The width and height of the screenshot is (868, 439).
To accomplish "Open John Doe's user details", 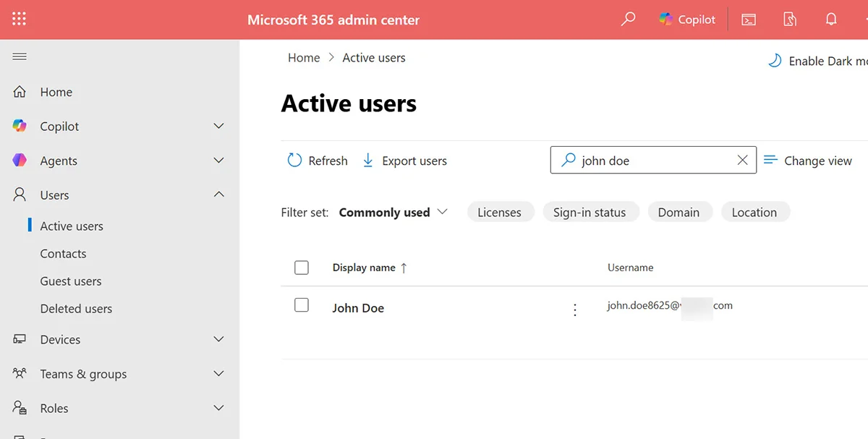I will (x=358, y=307).
